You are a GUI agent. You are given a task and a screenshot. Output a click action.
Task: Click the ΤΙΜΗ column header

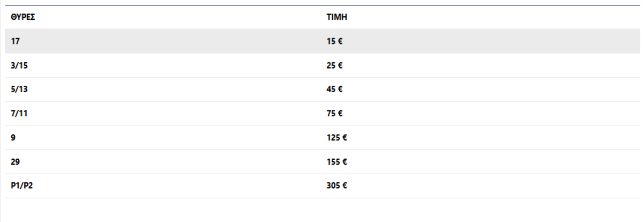(x=336, y=17)
